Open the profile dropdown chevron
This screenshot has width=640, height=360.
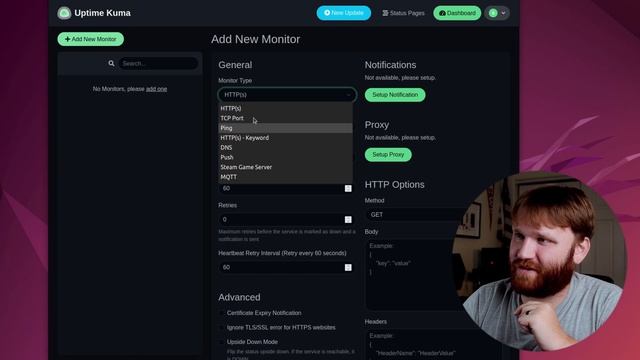(503, 13)
